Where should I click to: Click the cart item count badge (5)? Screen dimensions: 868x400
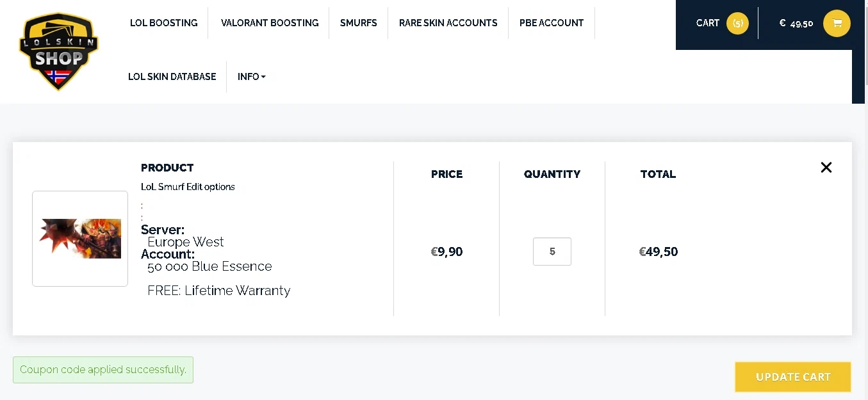tap(737, 23)
